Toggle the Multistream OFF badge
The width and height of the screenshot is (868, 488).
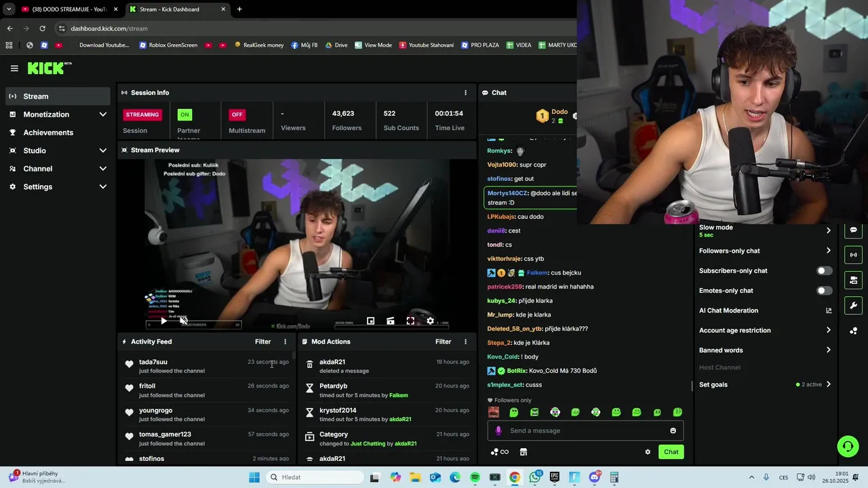[237, 115]
